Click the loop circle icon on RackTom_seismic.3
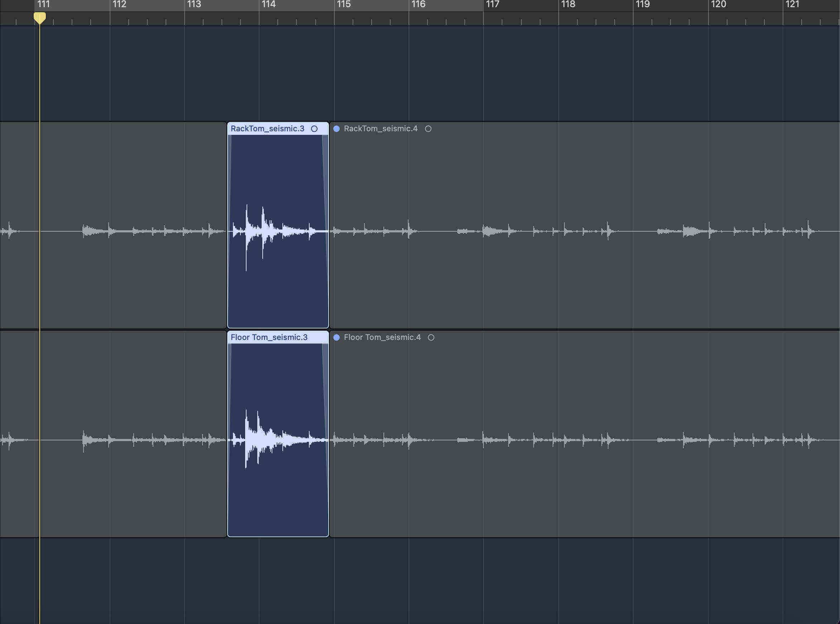The height and width of the screenshot is (624, 840). (314, 129)
